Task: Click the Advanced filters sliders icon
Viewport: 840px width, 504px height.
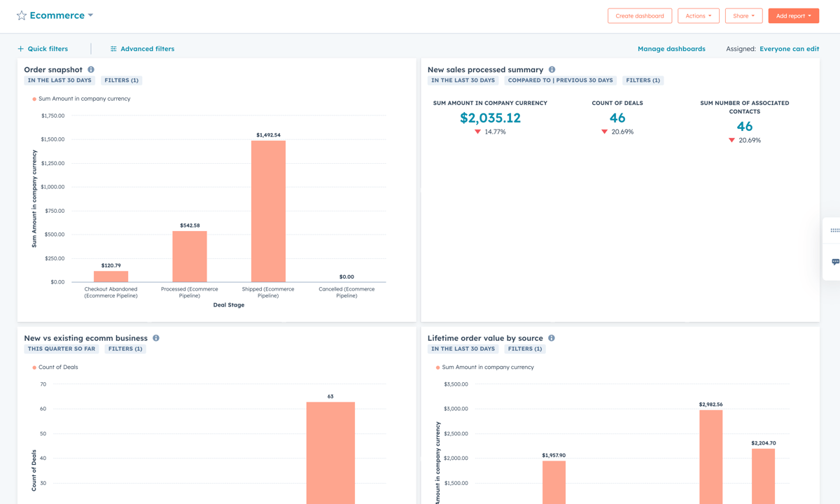Action: (x=113, y=49)
